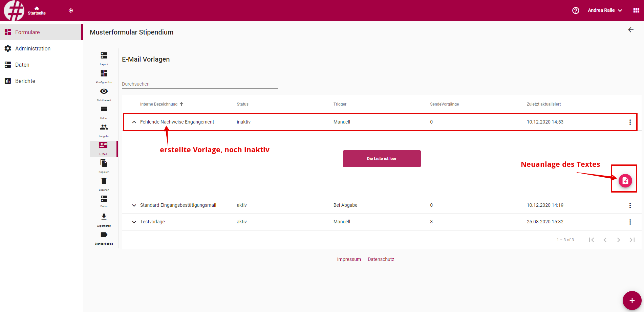Screen dimensions: 644x312
Task: Click the Zuletzt aktualisiert column header
Action: pyautogui.click(x=543, y=104)
